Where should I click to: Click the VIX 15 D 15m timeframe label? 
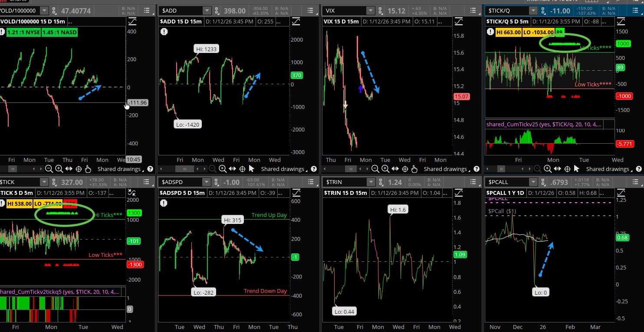click(341, 21)
